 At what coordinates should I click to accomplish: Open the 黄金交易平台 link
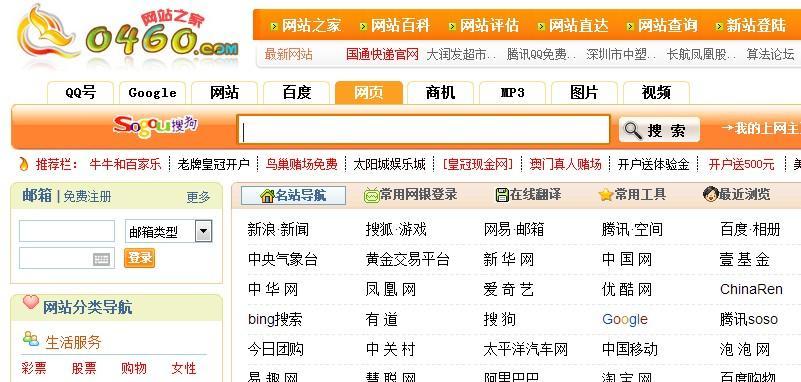[x=408, y=259]
